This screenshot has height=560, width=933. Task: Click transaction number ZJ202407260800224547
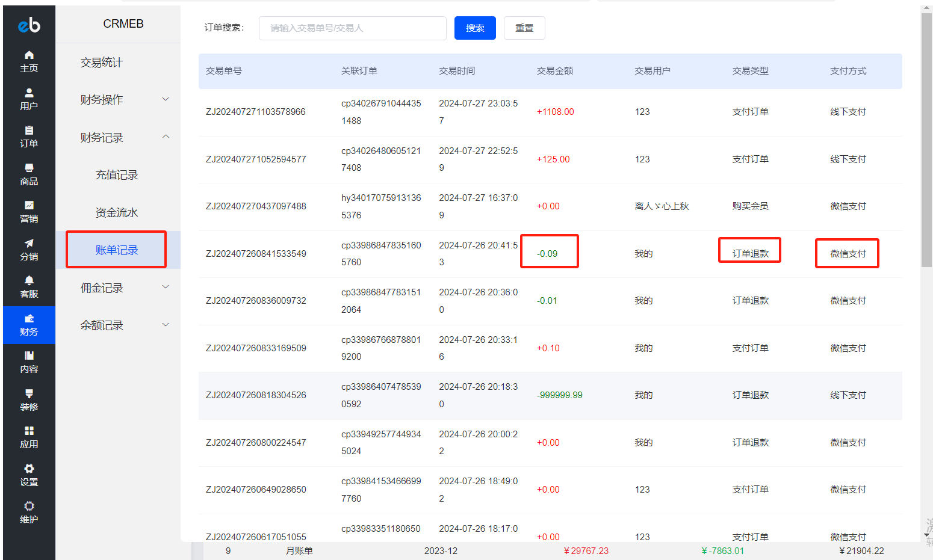tap(256, 443)
